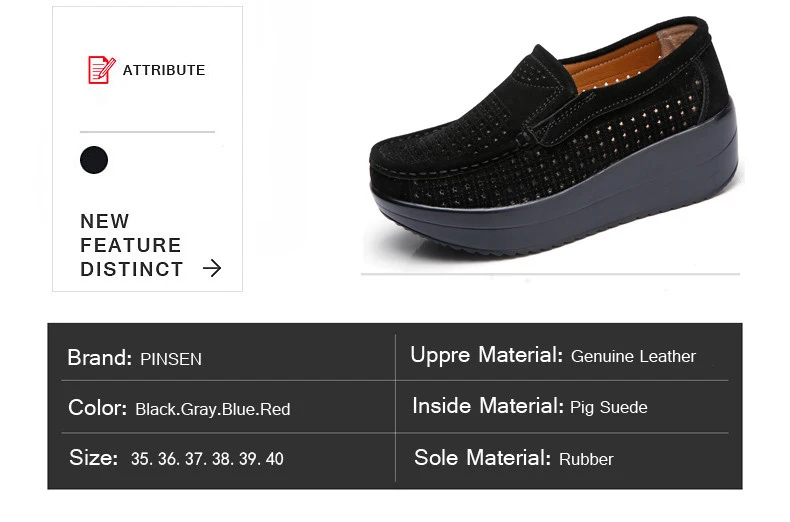790x522 pixels.
Task: Click Sole Material: Rubber text
Action: 513,458
